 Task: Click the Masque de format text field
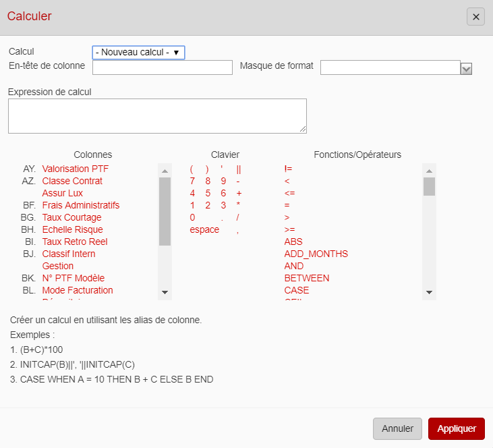tap(390, 67)
